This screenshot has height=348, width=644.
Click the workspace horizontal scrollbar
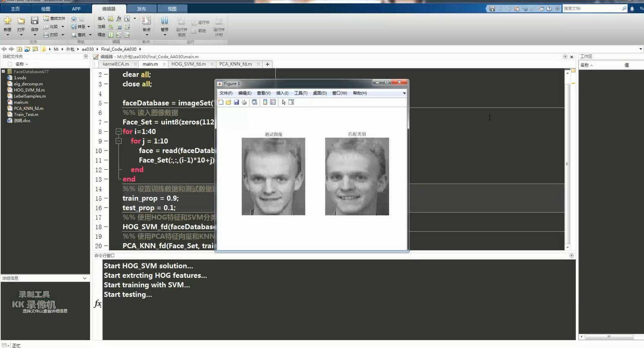tap(609, 337)
